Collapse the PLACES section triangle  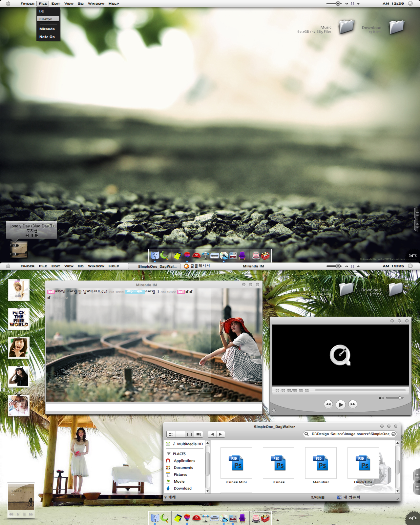point(169,454)
